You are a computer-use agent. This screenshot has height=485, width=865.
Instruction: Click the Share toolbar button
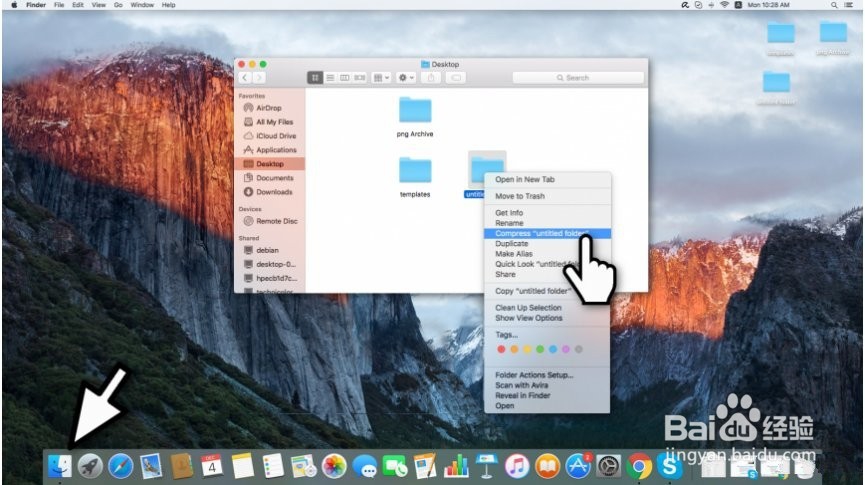click(x=431, y=78)
